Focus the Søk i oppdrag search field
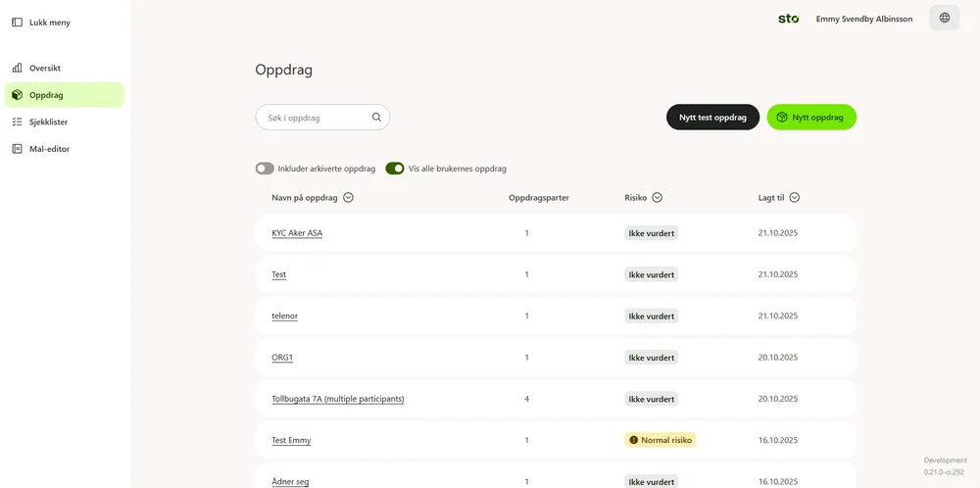 322,117
